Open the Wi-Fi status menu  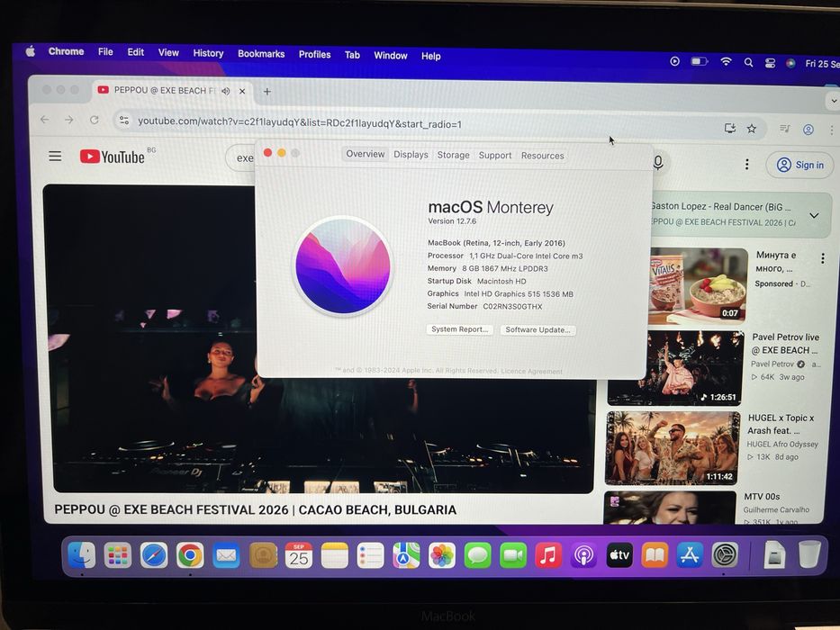tap(726, 62)
